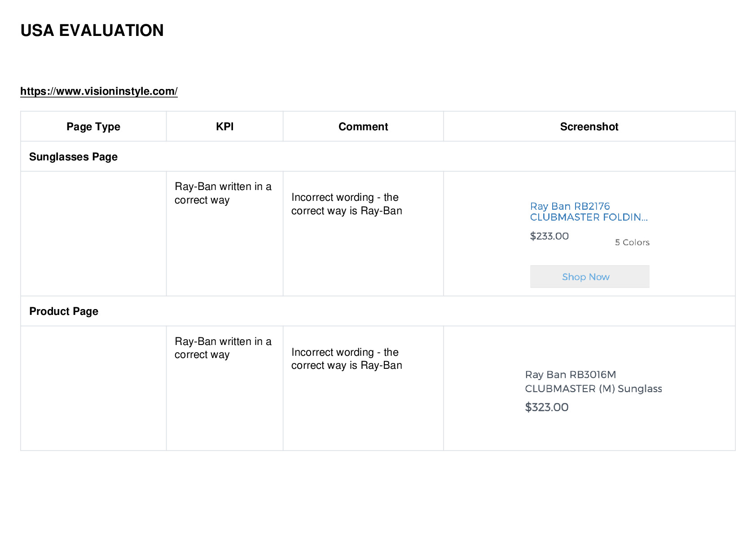
Task: Click Ray Ban RB3016M Clubmaster product title
Action: (593, 381)
